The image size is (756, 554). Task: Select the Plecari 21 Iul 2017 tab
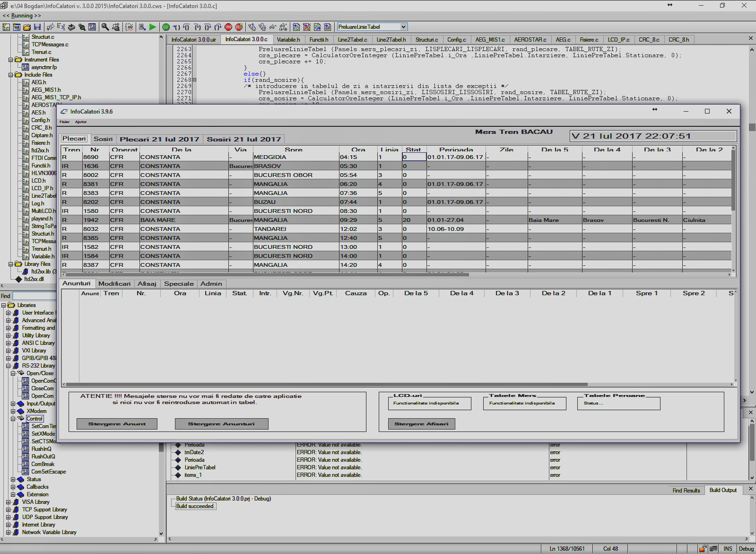tap(159, 139)
